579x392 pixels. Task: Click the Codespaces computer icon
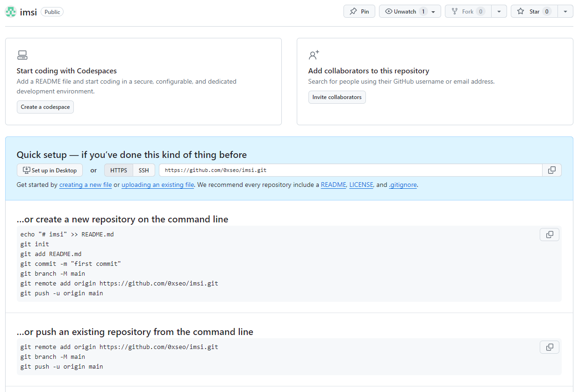point(22,55)
